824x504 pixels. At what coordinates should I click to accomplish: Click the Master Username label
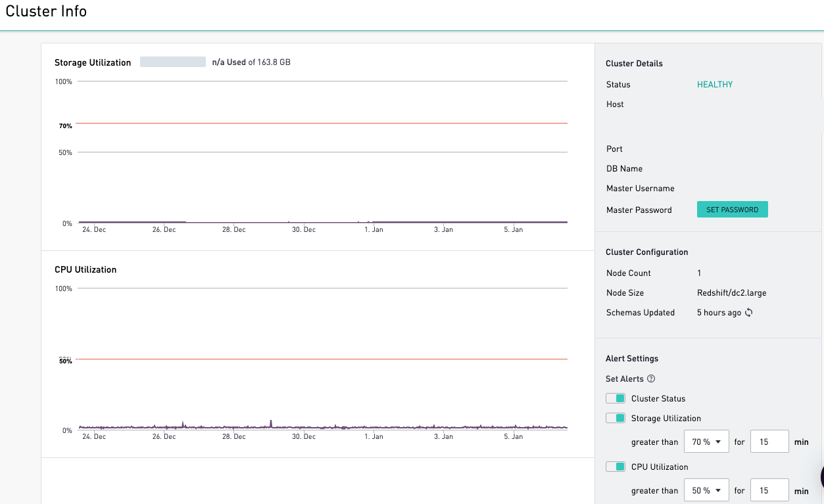641,189
